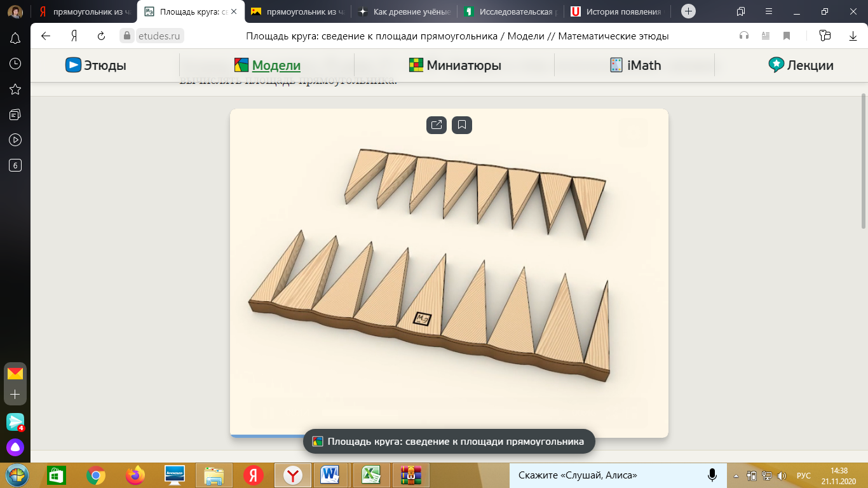Seek along the video progress bar
This screenshot has width=868, height=488.
click(x=449, y=436)
